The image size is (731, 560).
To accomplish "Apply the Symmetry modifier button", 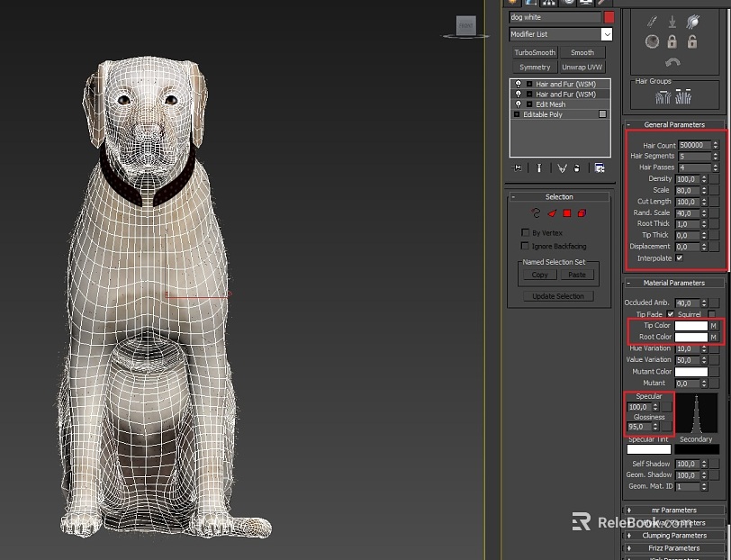I will (535, 68).
